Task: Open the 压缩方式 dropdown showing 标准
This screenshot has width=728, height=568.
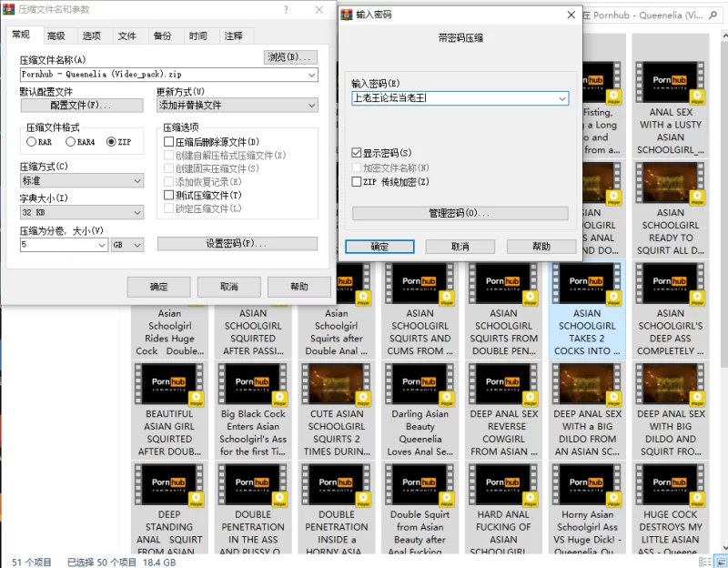Action: 82,180
